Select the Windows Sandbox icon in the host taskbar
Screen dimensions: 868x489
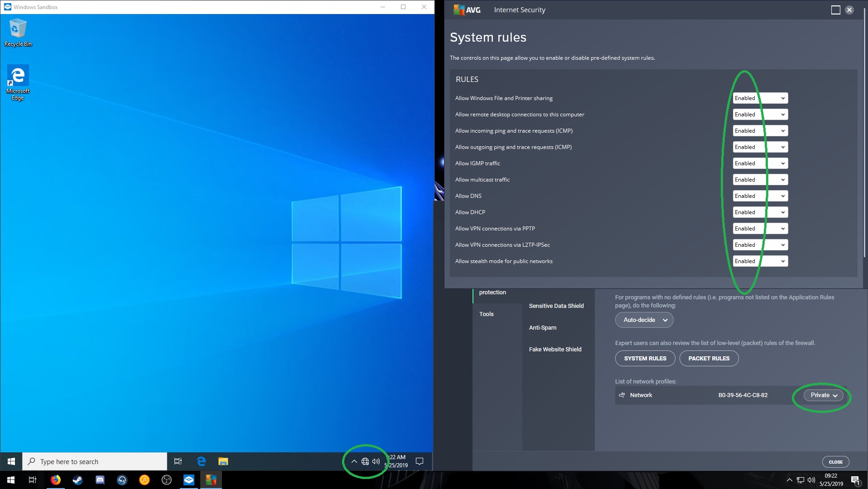(x=189, y=480)
